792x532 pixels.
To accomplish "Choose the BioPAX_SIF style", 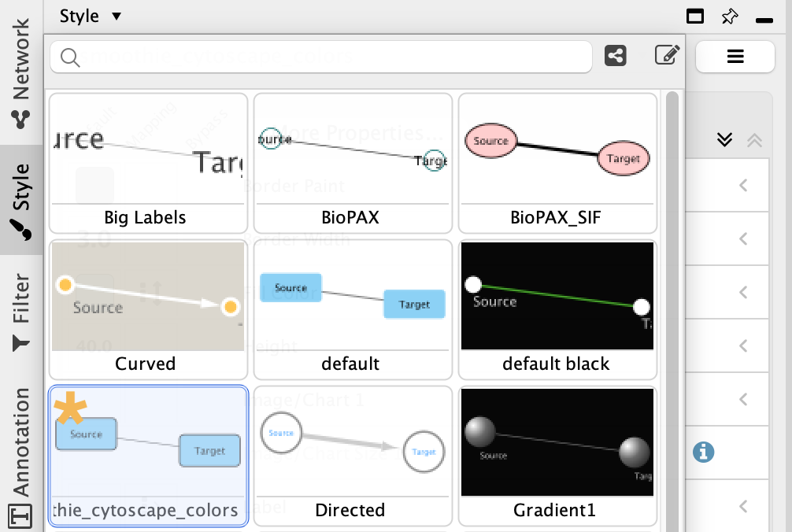I will tap(557, 162).
